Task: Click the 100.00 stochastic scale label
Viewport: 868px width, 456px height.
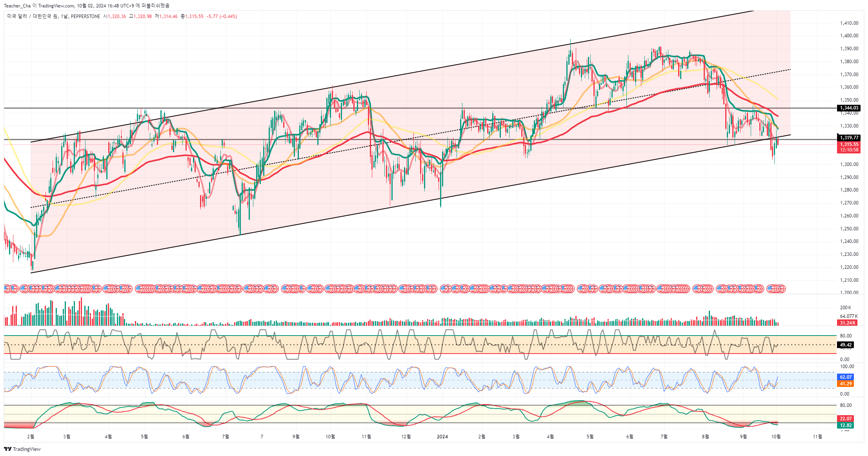Action: coord(847,367)
